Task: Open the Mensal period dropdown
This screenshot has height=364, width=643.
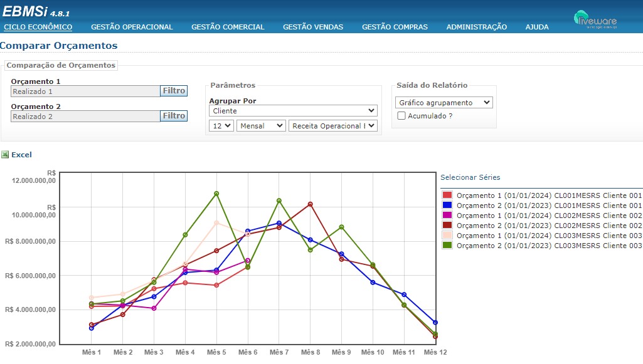Action: click(x=261, y=126)
